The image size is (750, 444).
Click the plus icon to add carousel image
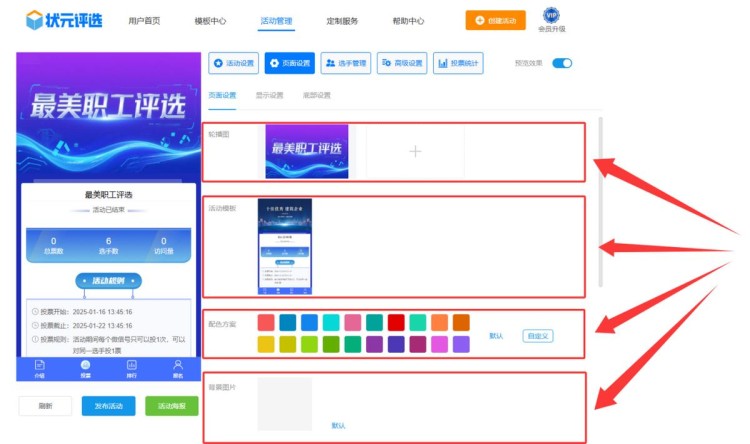coord(415,151)
